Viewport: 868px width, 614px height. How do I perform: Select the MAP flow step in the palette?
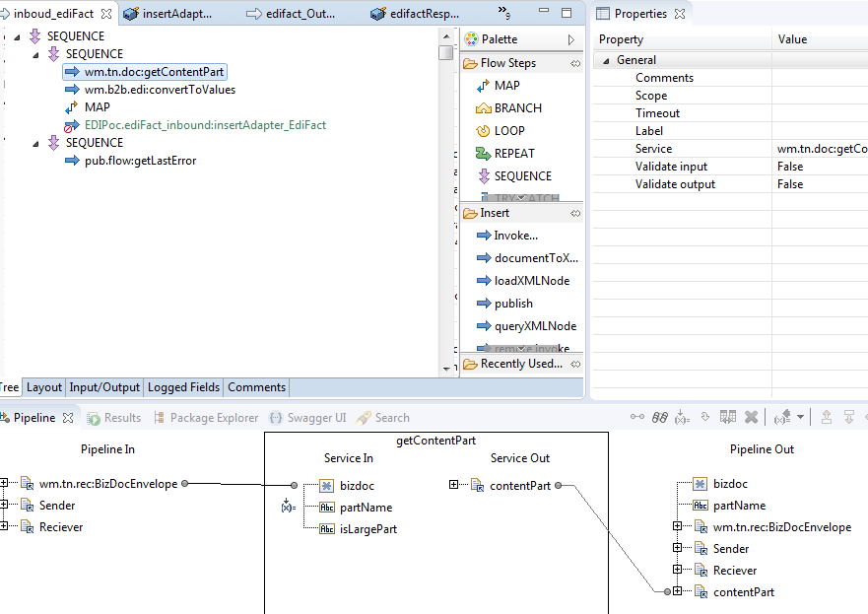tap(498, 86)
